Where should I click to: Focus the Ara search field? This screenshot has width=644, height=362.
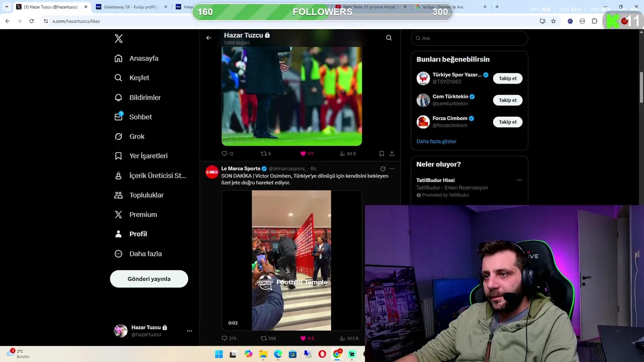coord(469,38)
